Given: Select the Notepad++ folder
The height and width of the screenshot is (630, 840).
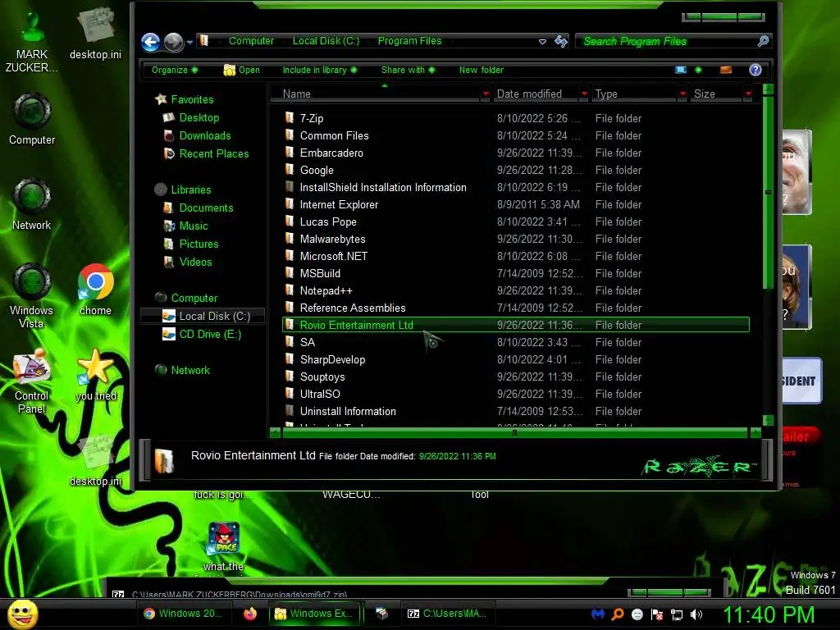Looking at the screenshot, I should (515, 291).
